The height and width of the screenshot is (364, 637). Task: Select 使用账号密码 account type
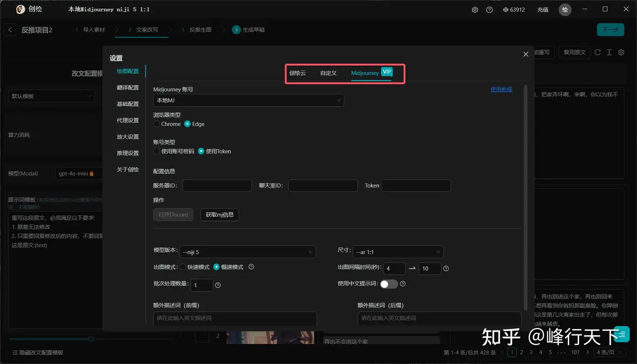pyautogui.click(x=174, y=151)
